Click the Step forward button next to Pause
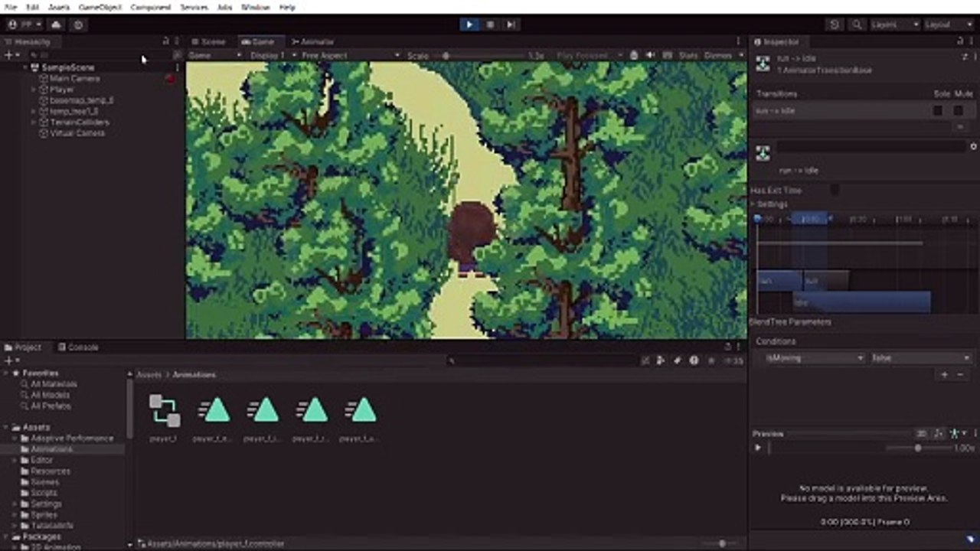 [511, 24]
